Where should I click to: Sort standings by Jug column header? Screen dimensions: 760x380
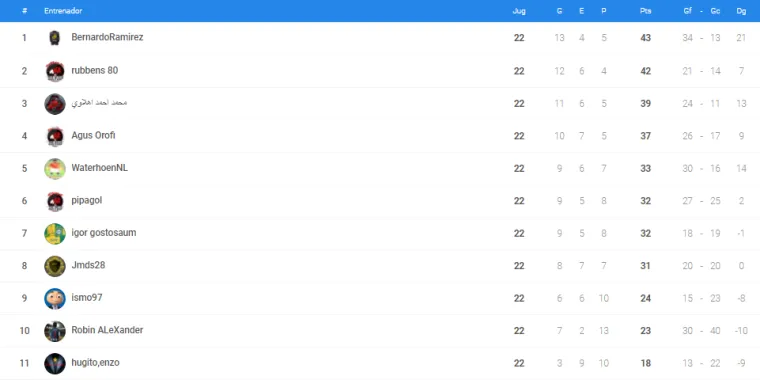tap(519, 11)
